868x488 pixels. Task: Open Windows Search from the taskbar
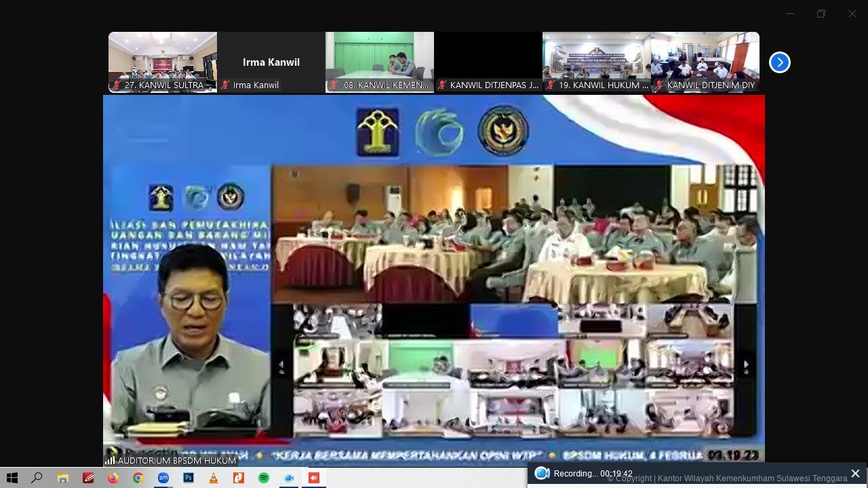click(37, 478)
